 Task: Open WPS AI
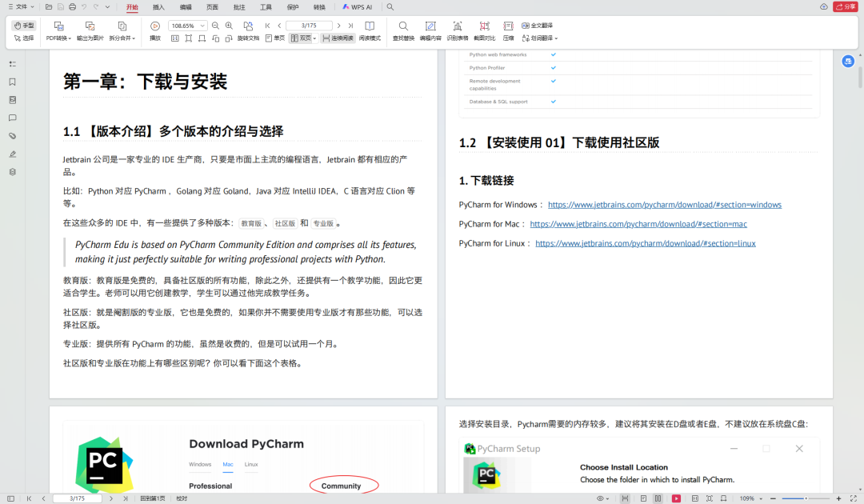pyautogui.click(x=357, y=7)
